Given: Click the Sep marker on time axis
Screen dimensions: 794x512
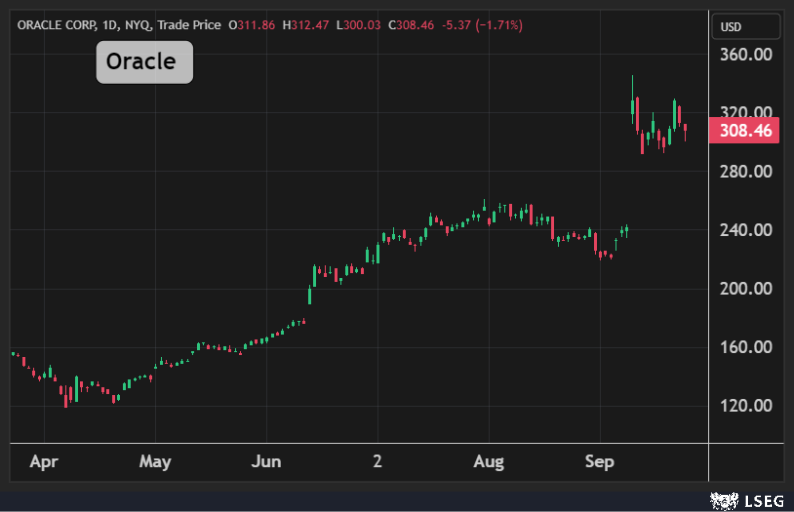Looking at the screenshot, I should 598,462.
